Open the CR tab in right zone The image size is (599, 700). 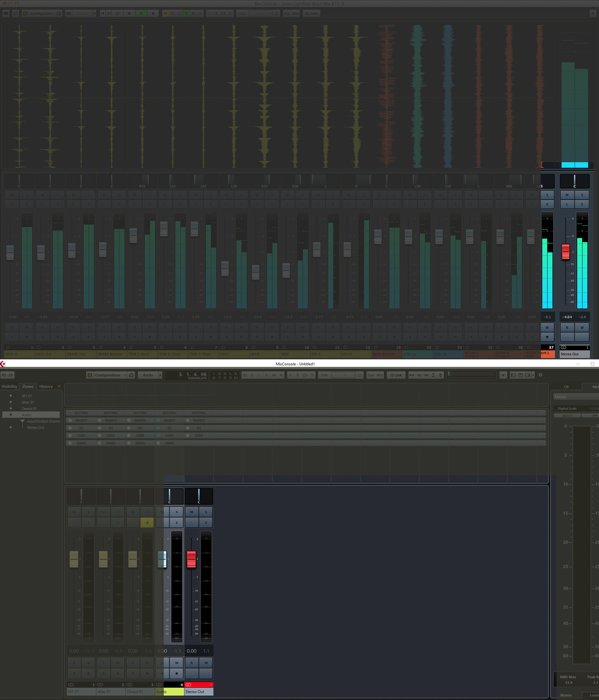click(566, 387)
